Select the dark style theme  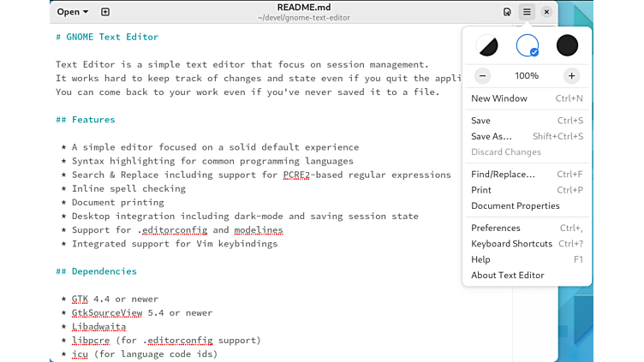click(567, 45)
